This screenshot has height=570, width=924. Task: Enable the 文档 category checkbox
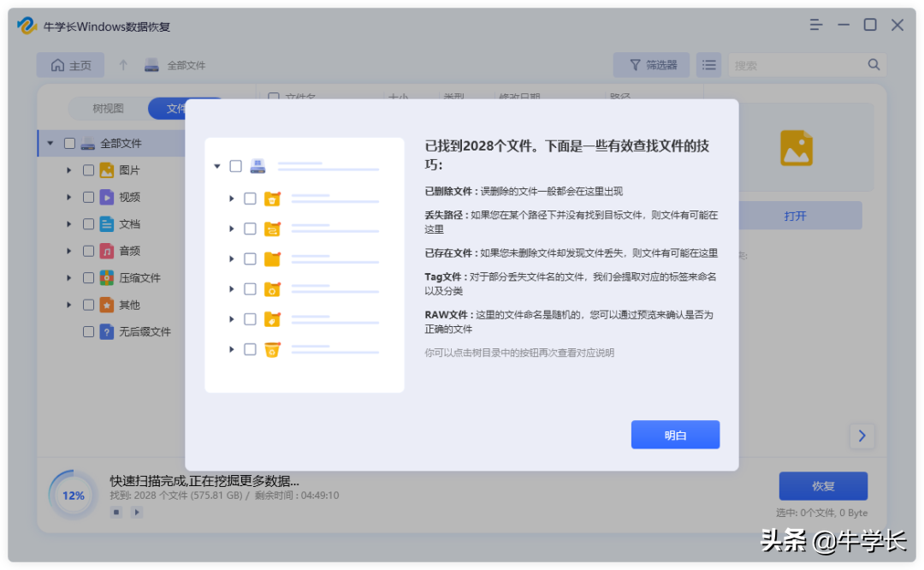(88, 223)
